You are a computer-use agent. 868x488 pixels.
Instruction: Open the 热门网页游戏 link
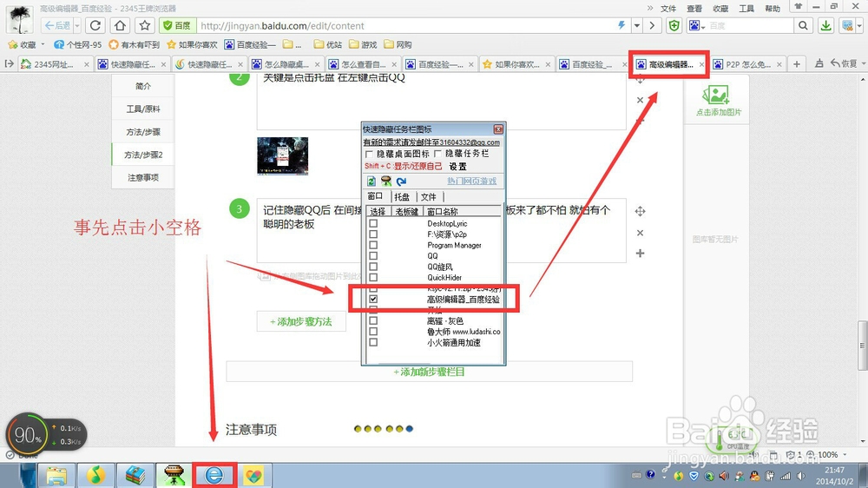(x=471, y=181)
